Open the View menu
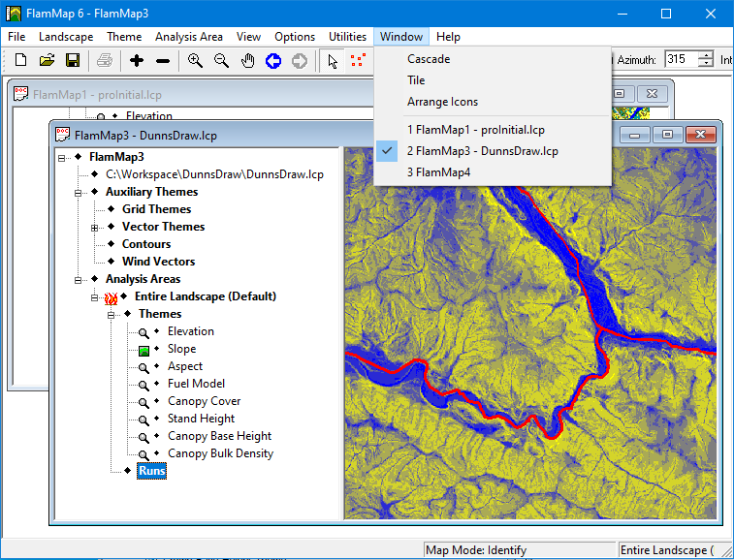 248,37
